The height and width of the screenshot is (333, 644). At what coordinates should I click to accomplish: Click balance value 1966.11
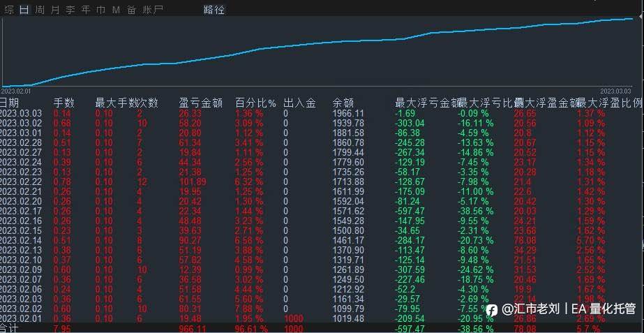(x=348, y=114)
